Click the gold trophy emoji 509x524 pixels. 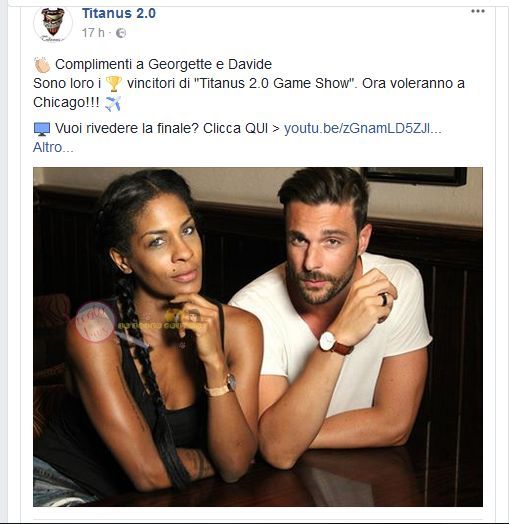point(114,84)
